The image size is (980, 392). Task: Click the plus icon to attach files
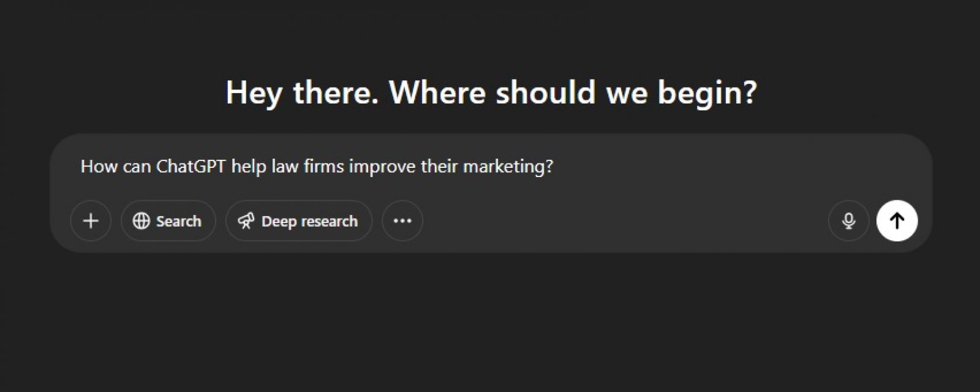tap(91, 221)
